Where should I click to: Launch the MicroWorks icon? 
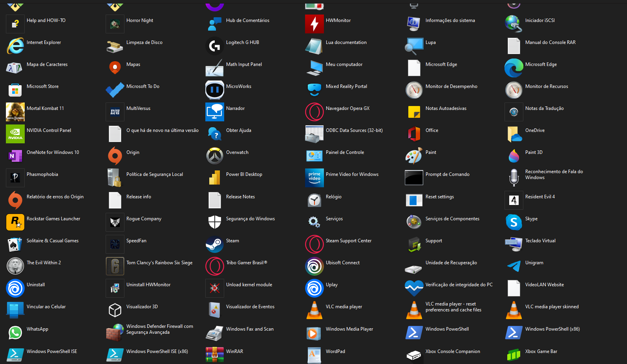[x=215, y=90]
